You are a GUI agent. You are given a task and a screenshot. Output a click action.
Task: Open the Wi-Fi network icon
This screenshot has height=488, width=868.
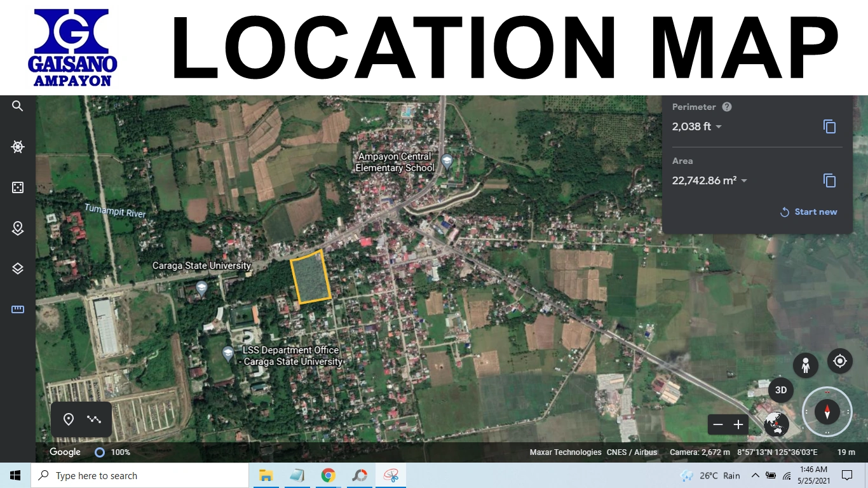click(787, 475)
